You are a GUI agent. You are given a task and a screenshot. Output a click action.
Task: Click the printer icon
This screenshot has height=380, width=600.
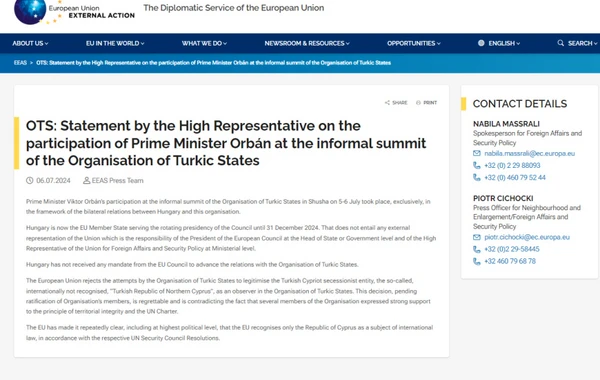pos(418,103)
